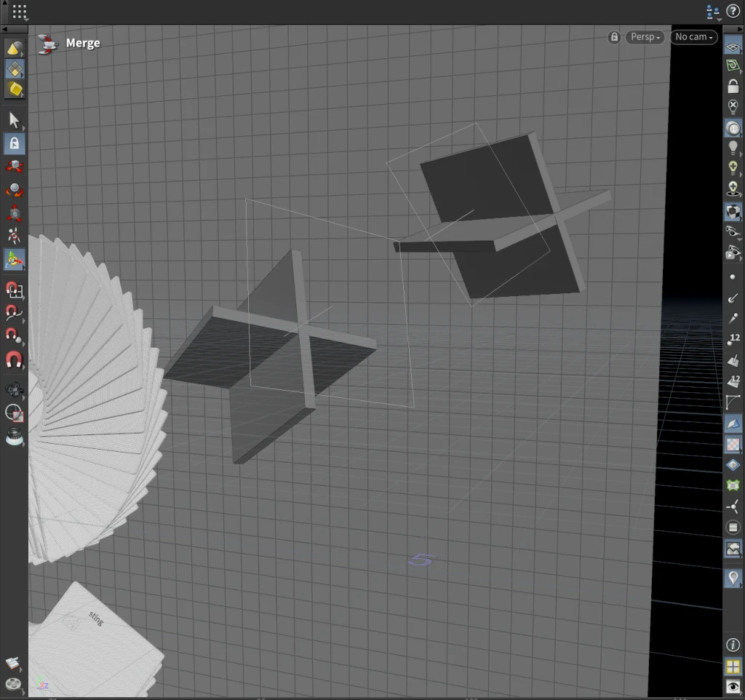Toggle the reference plane icon

[x=733, y=65]
